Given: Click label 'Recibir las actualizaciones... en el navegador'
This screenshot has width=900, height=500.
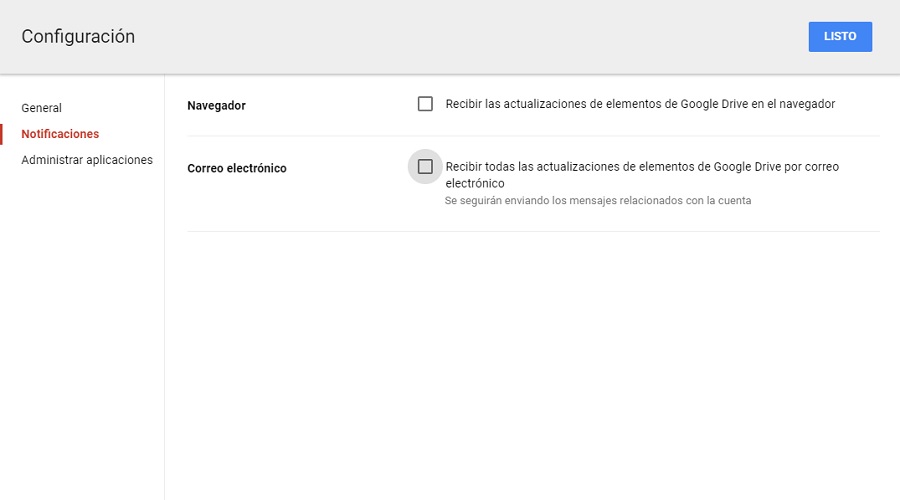Looking at the screenshot, I should 640,104.
